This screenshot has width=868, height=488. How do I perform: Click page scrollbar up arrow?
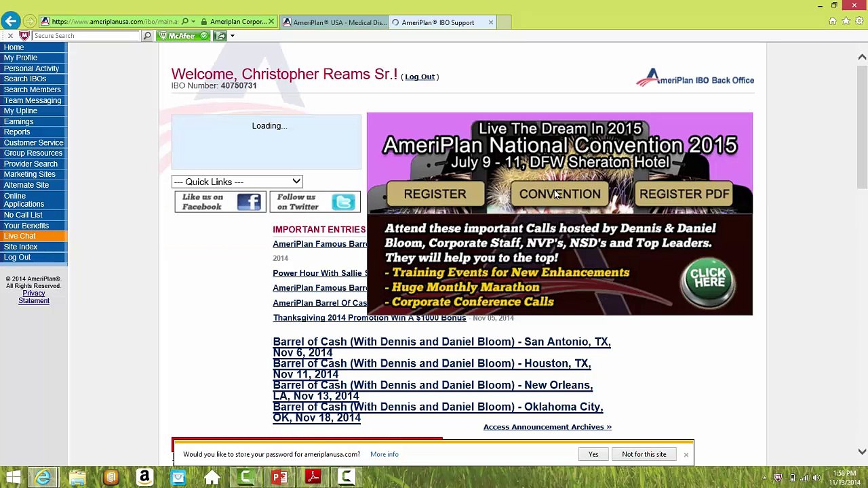click(x=862, y=57)
